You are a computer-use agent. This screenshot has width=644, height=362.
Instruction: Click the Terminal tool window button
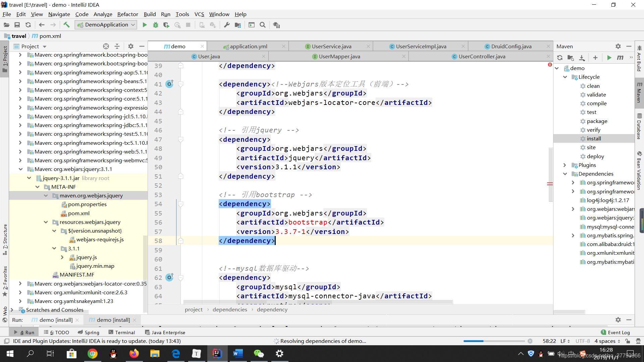tap(121, 332)
